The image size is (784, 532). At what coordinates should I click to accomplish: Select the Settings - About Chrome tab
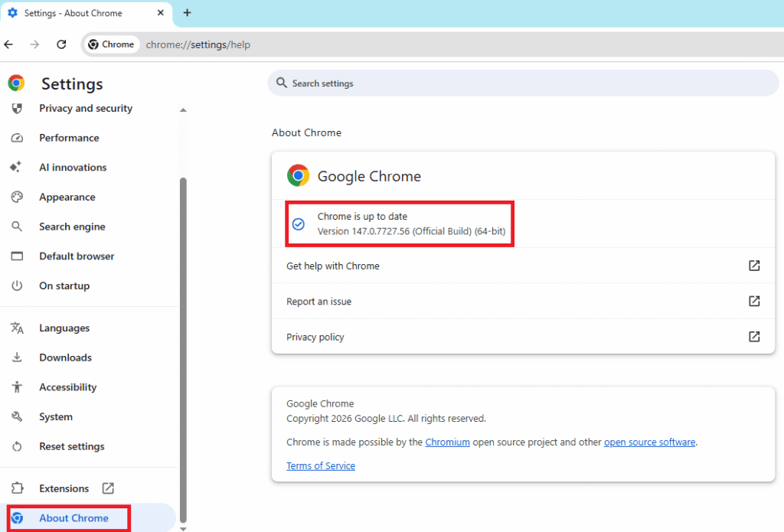[86, 14]
